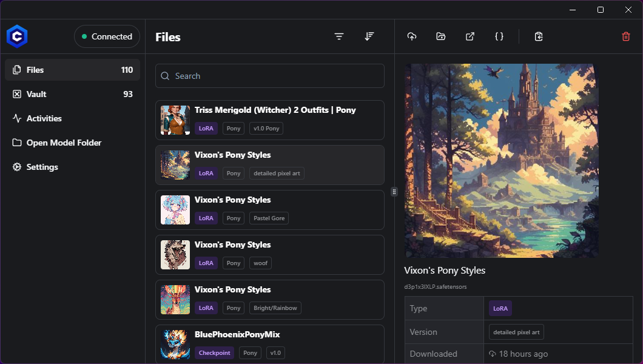
Task: Click the Vixon's Pony Styles heading in details panel
Action: pyautogui.click(x=445, y=271)
